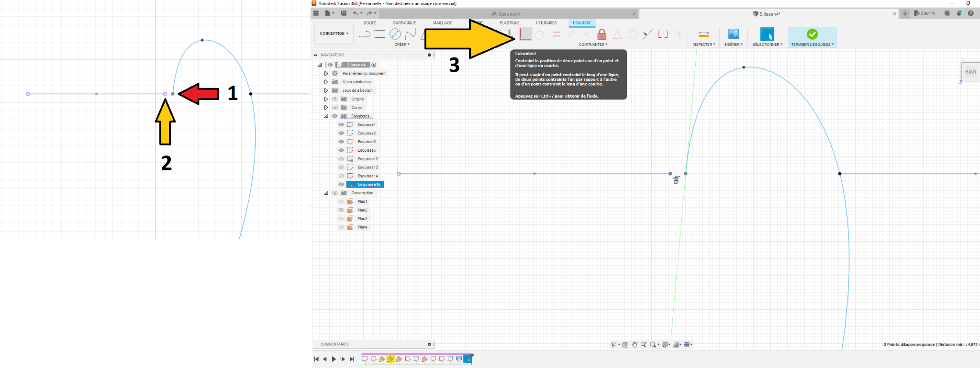Switch to the Sans nom document tab

(510, 14)
